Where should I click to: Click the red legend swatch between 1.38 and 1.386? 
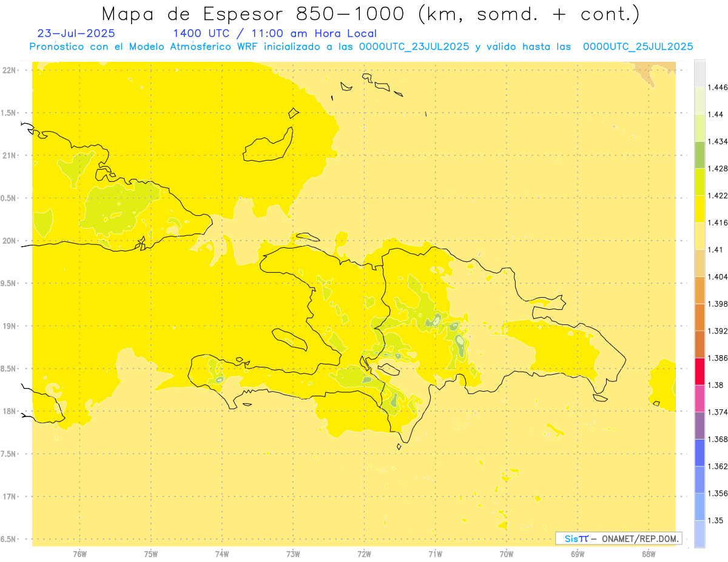(x=699, y=371)
